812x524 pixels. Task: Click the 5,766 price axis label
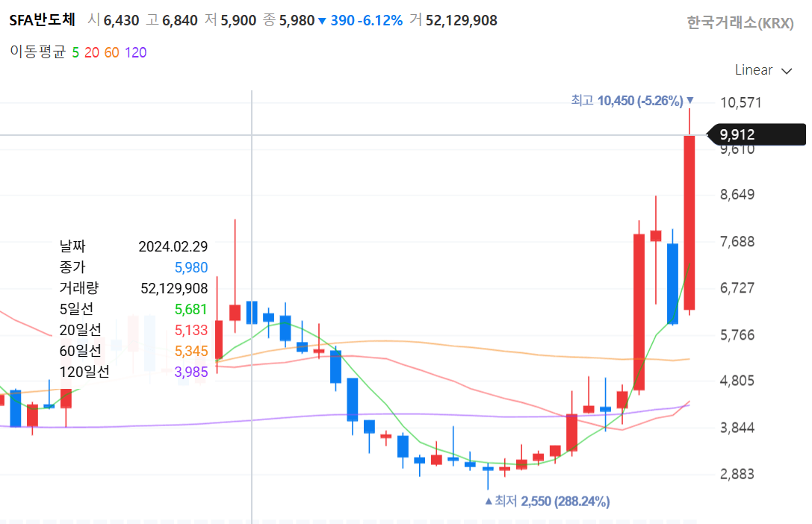737,334
